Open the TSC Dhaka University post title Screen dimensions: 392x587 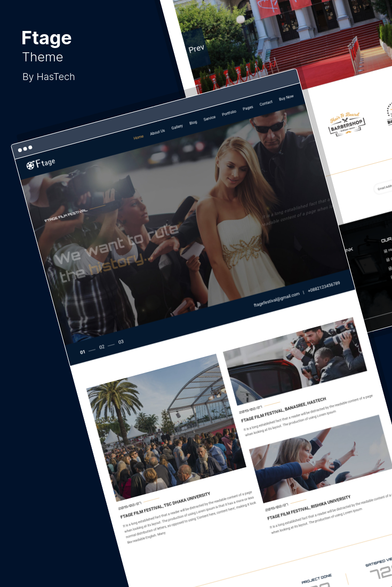[165, 505]
